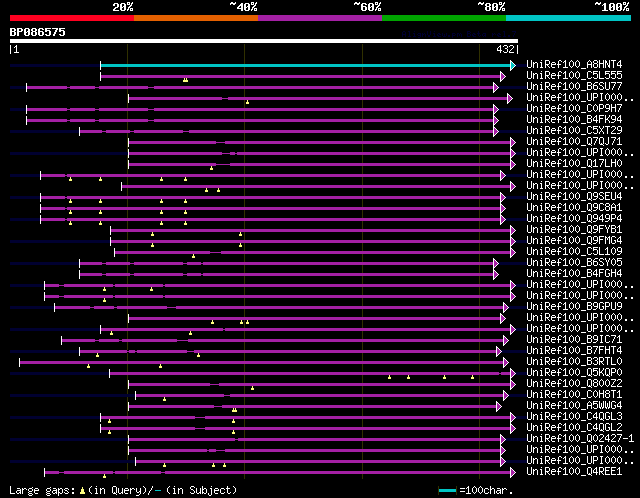Click the arrowhead ending the C5L555 alignment

pyautogui.click(x=503, y=76)
